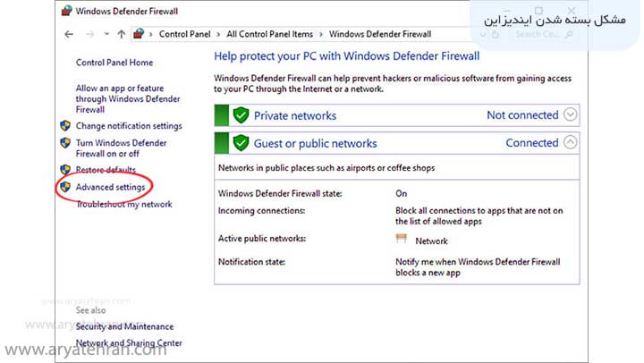Open Allow an app or feature through Firewall

(120, 98)
